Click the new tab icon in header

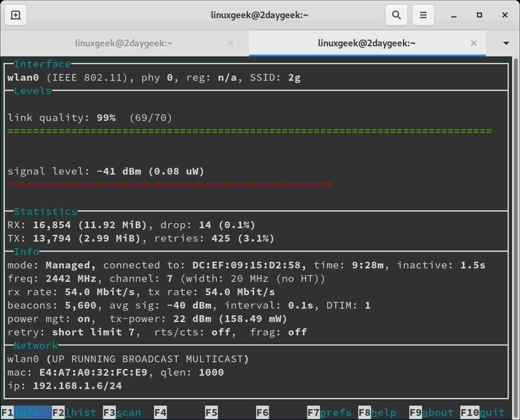[x=16, y=15]
